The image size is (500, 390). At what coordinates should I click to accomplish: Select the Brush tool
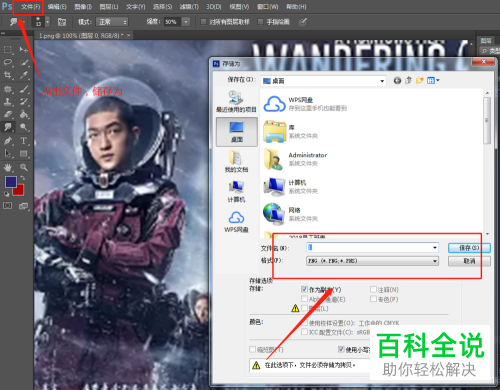[x=24, y=89]
